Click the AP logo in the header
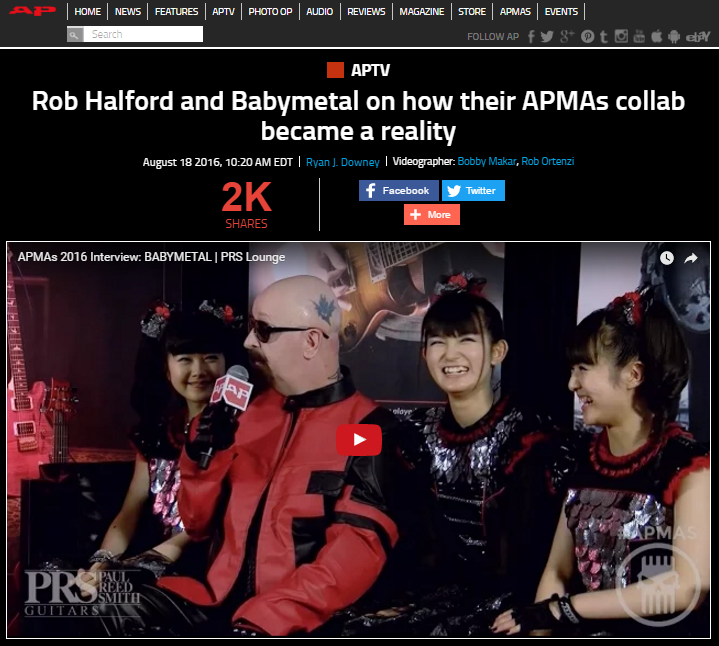Image resolution: width=719 pixels, height=646 pixels. click(x=33, y=11)
